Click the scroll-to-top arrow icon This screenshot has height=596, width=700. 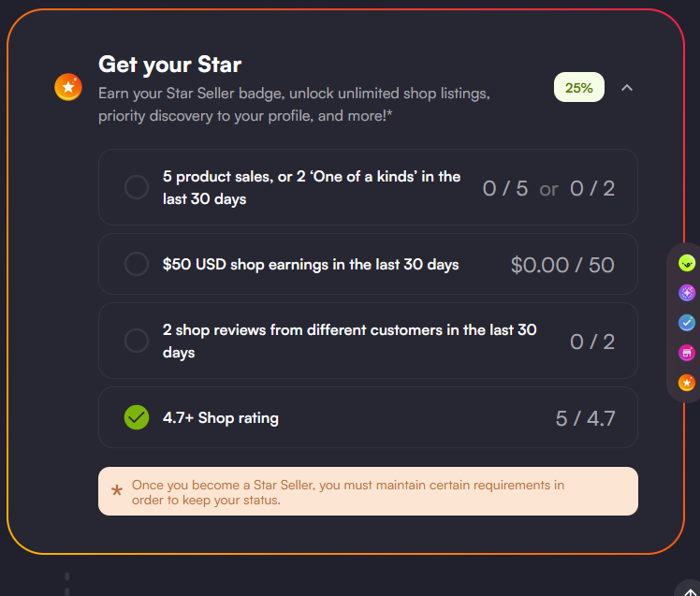coord(691,590)
